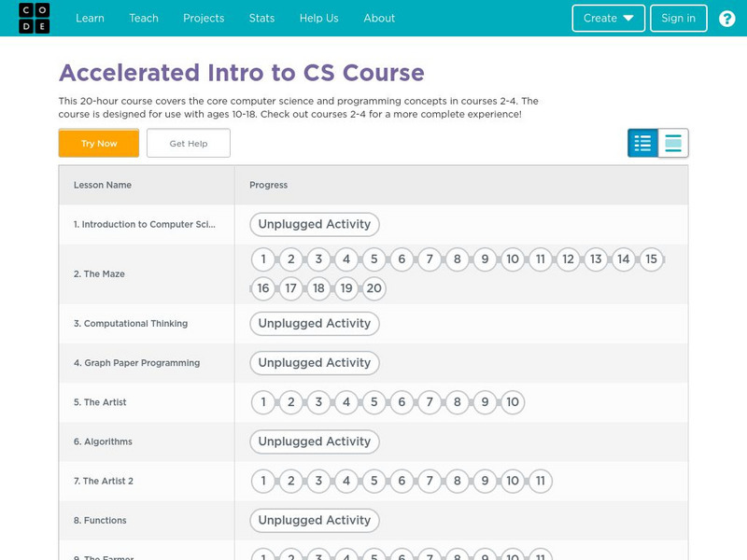
Task: Open Computational Thinking lesson link
Action: pyautogui.click(x=135, y=324)
